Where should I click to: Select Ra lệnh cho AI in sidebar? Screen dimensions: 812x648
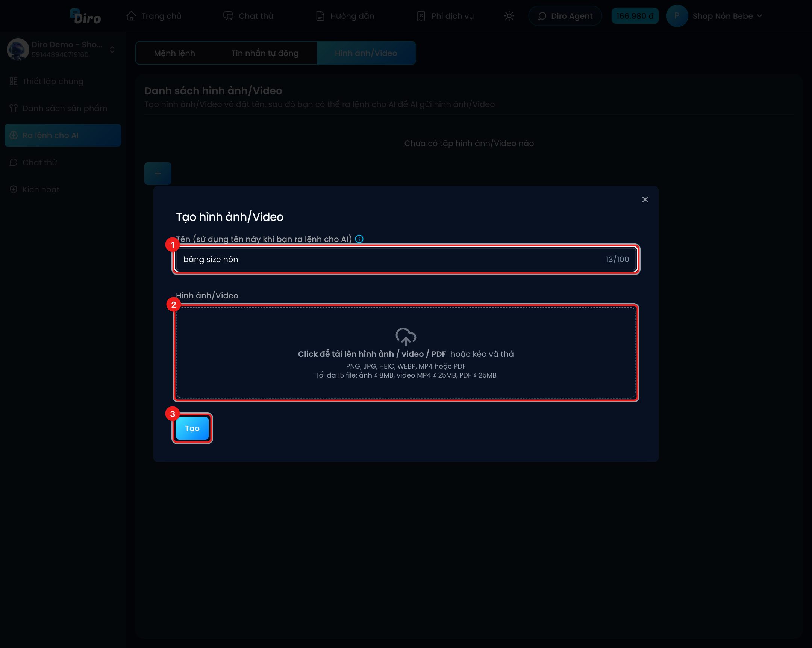coord(63,135)
